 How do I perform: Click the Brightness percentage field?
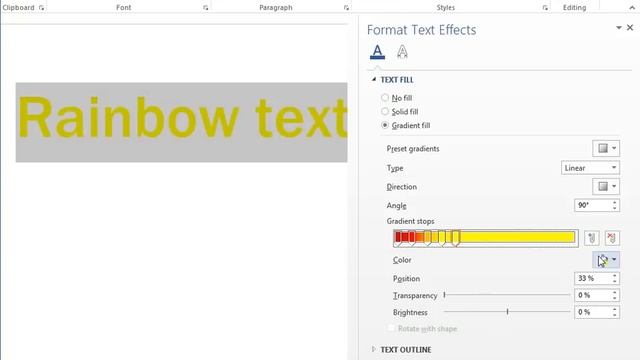point(592,312)
